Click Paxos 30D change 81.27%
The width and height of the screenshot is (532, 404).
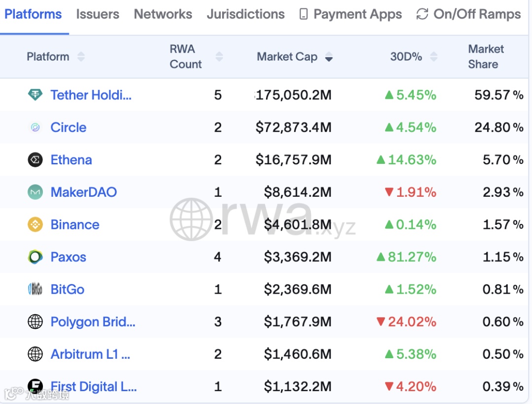point(406,257)
